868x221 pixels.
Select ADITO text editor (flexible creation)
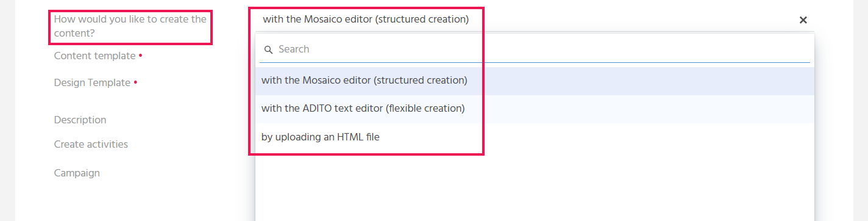tap(535, 109)
